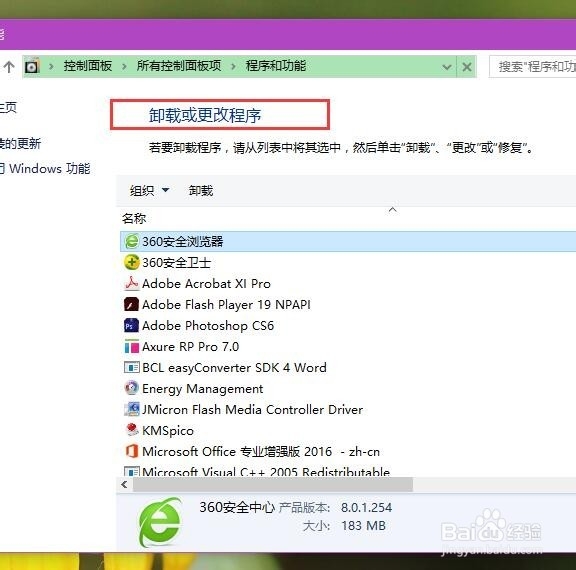The width and height of the screenshot is (576, 570).
Task: Select Axure RP Pro 7.0 entry text
Action: click(190, 347)
